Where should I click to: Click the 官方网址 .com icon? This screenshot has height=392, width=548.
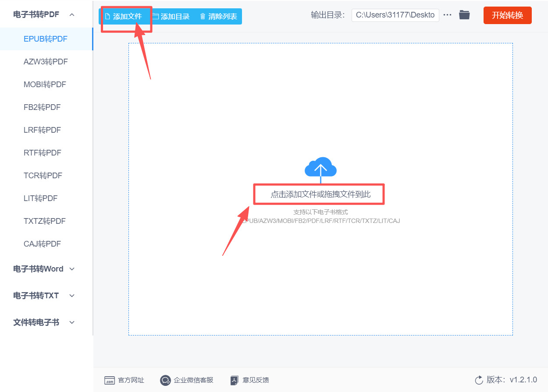(x=110, y=380)
